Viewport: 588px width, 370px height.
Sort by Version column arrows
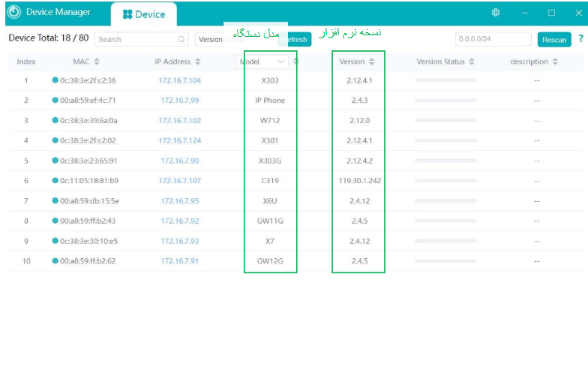[372, 62]
